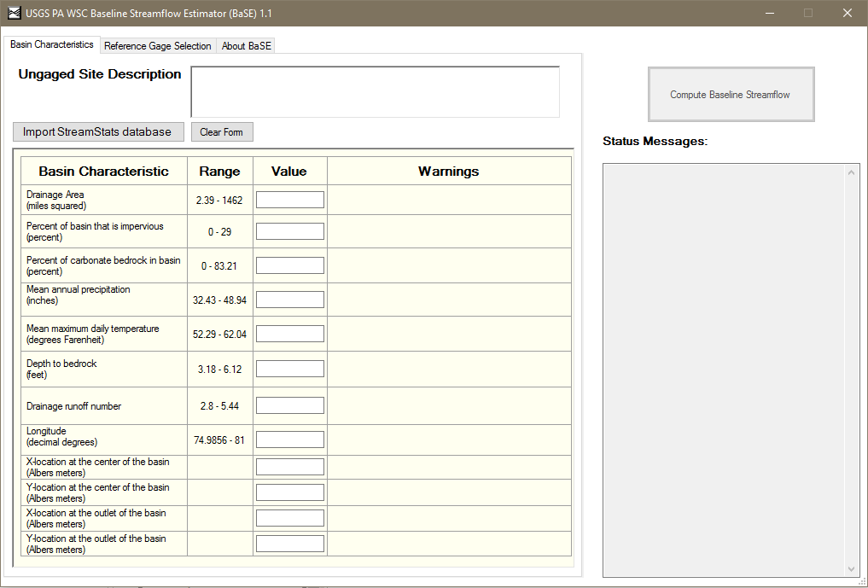Click the Status Messages scrollbar up arrow
This screenshot has height=588, width=868.
[852, 172]
